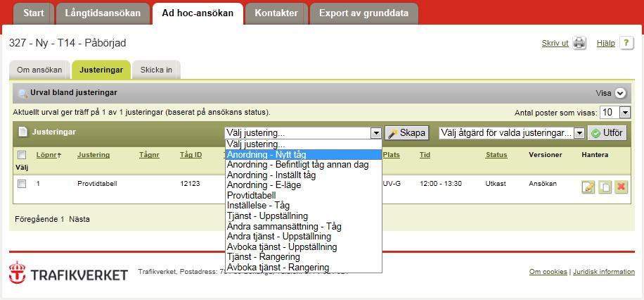Select Inställelse - Tåg option
This screenshot has height=300, width=644.
(x=304, y=206)
